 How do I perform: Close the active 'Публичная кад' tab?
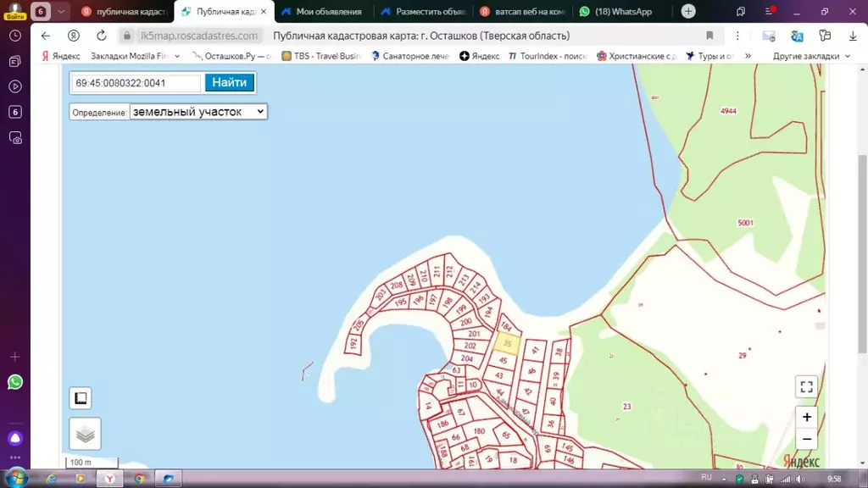(264, 11)
